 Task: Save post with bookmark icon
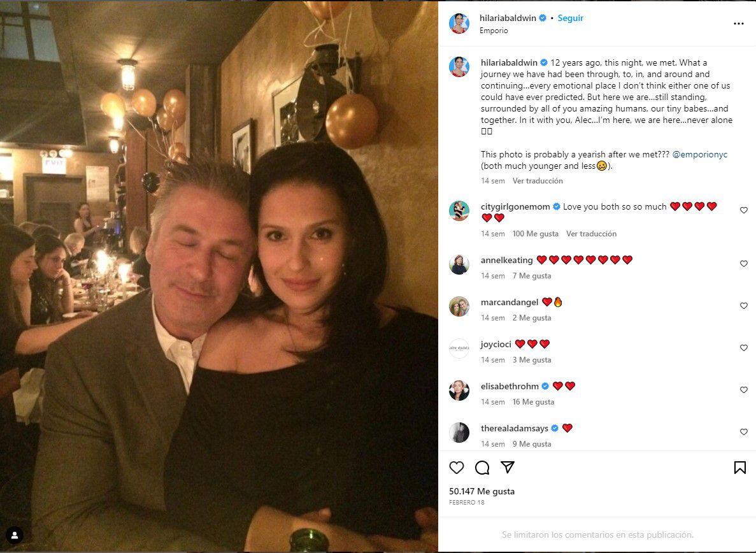pyautogui.click(x=739, y=467)
